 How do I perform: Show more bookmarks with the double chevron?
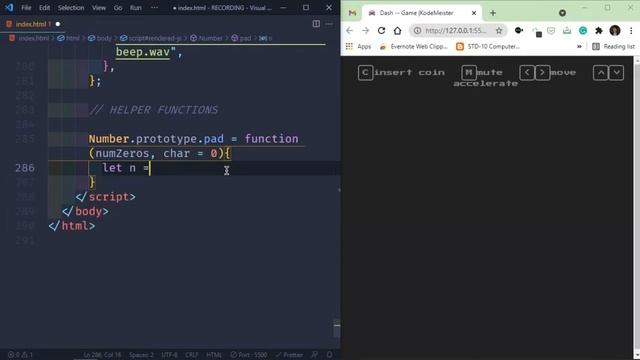pos(579,47)
